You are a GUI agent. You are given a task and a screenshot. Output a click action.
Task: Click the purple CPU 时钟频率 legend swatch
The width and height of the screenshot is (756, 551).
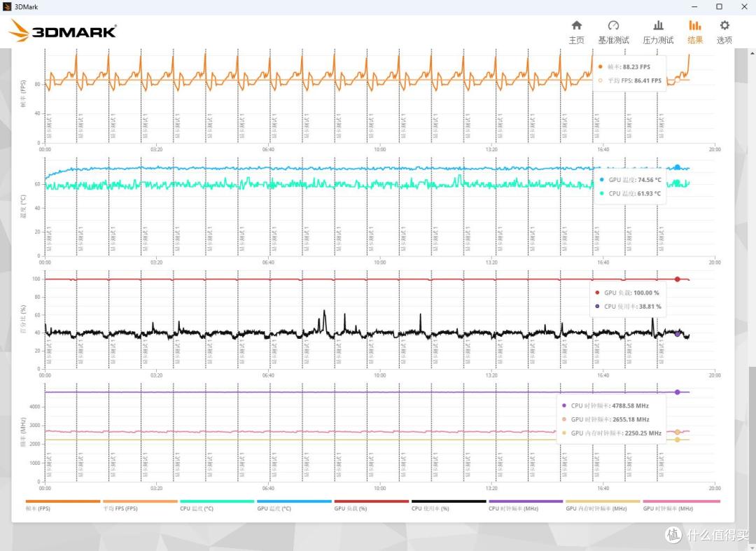pos(526,501)
